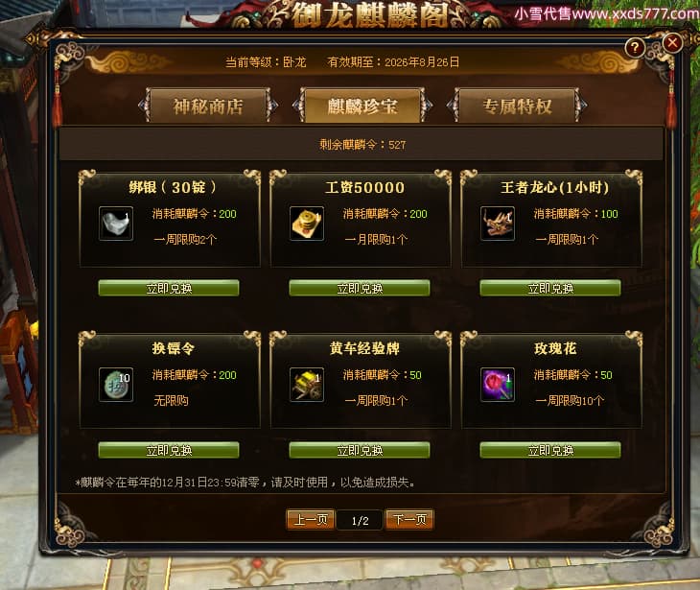Click the silver ingot icon for 绑银
The height and width of the screenshot is (590, 700).
coord(116,224)
